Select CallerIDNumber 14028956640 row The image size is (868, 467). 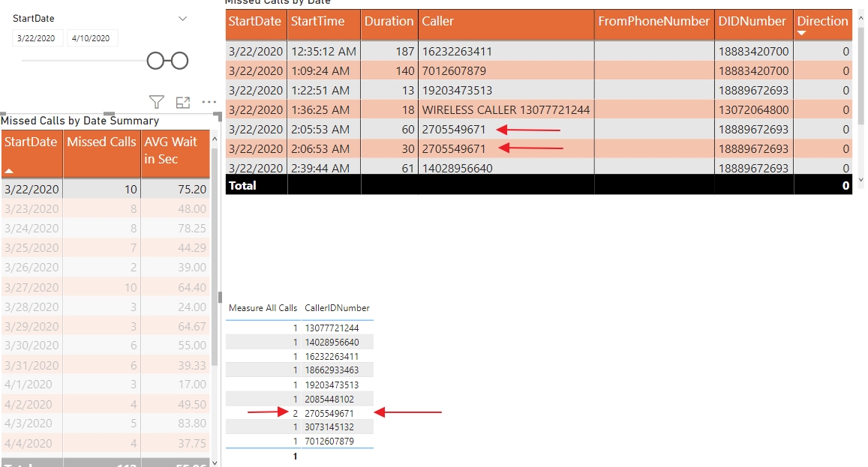(x=299, y=342)
